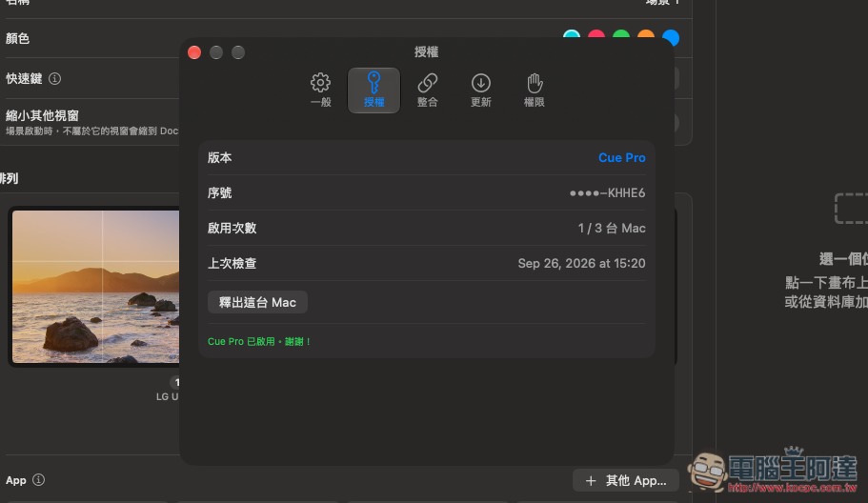Screen dimensions: 868x503
Task: Click the 版本 row label
Action: tap(220, 158)
